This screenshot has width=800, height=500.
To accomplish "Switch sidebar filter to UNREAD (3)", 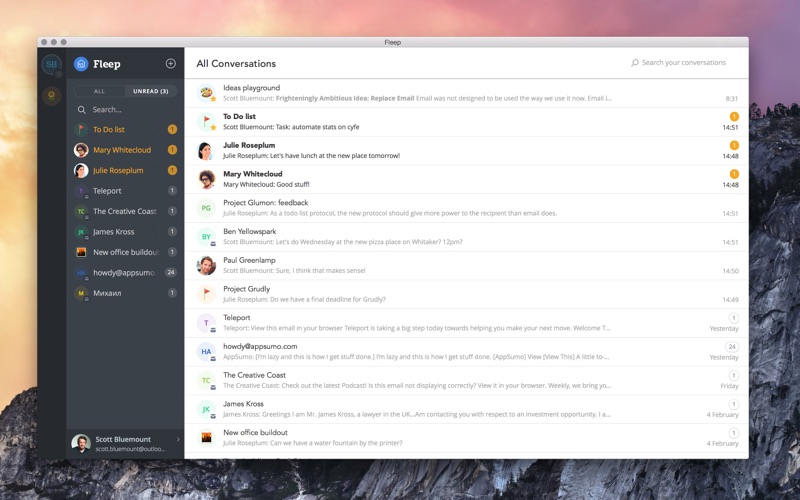I will point(151,91).
